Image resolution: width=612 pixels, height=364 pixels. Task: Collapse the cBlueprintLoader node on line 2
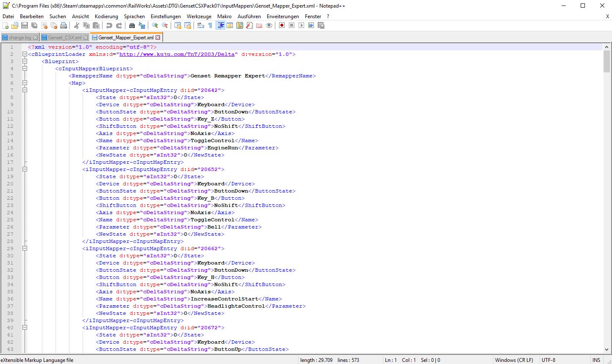pos(25,54)
